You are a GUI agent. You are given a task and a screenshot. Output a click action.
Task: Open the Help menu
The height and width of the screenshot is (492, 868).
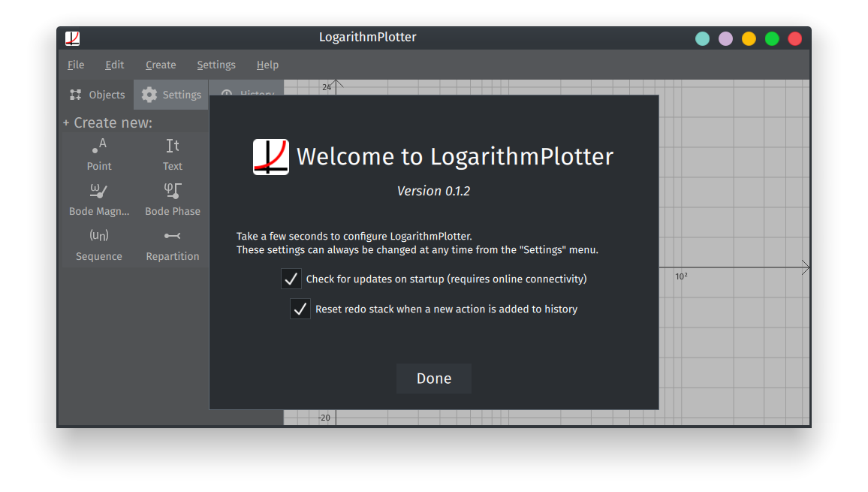[267, 65]
